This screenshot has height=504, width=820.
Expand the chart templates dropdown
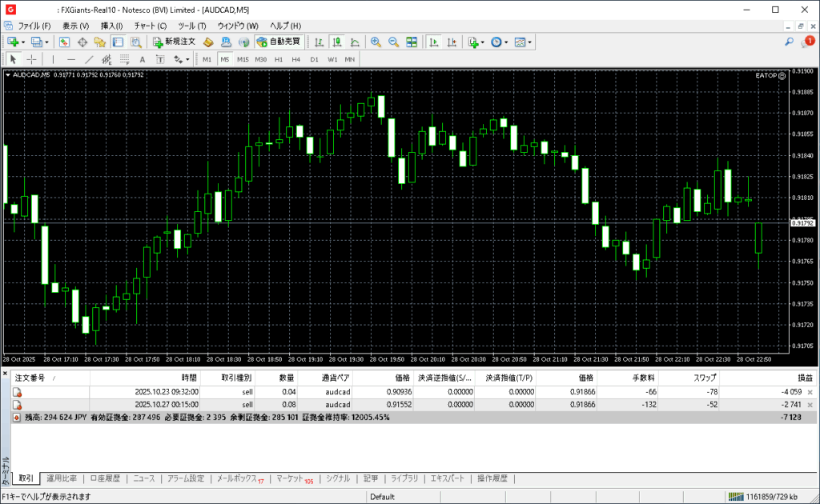(x=530, y=42)
